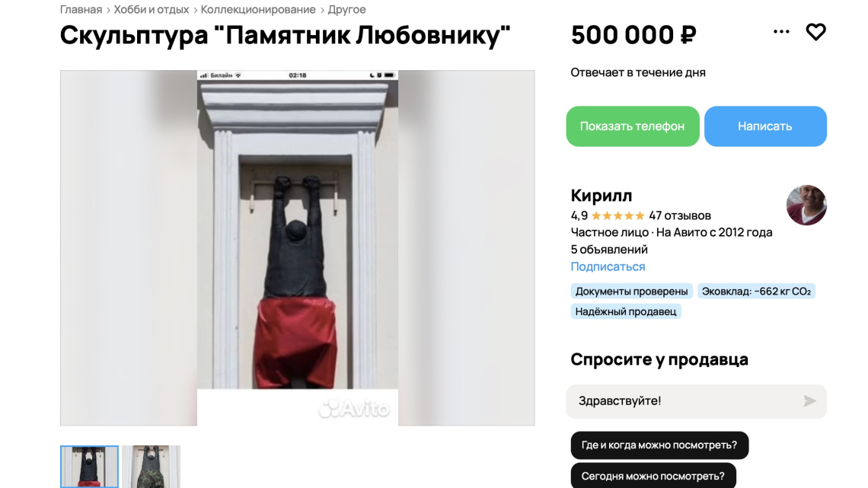Add listing to favorites with heart icon
The height and width of the screenshot is (488, 868).
(815, 32)
